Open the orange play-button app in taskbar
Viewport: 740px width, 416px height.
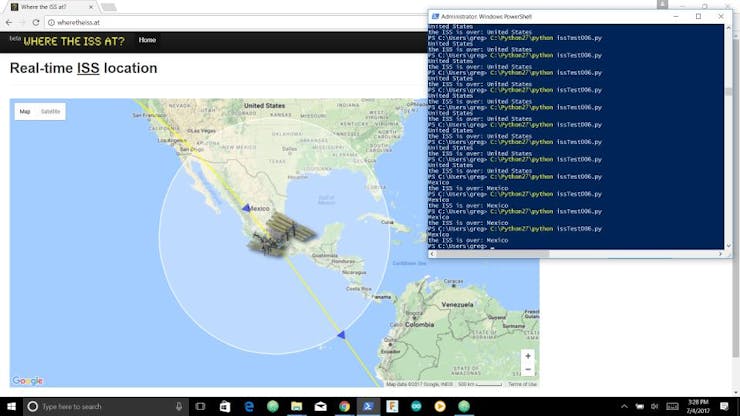click(440, 406)
